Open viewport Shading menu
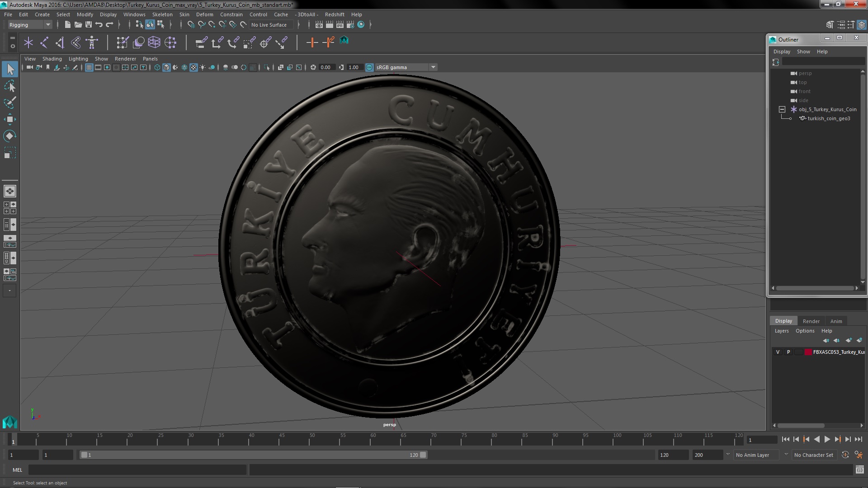Viewport: 868px width, 488px height. [52, 59]
